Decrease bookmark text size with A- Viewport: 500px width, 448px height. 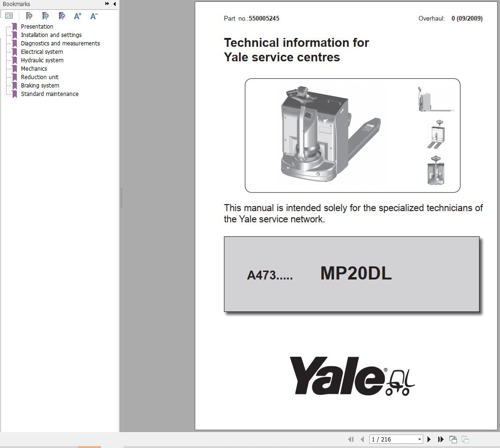[94, 16]
